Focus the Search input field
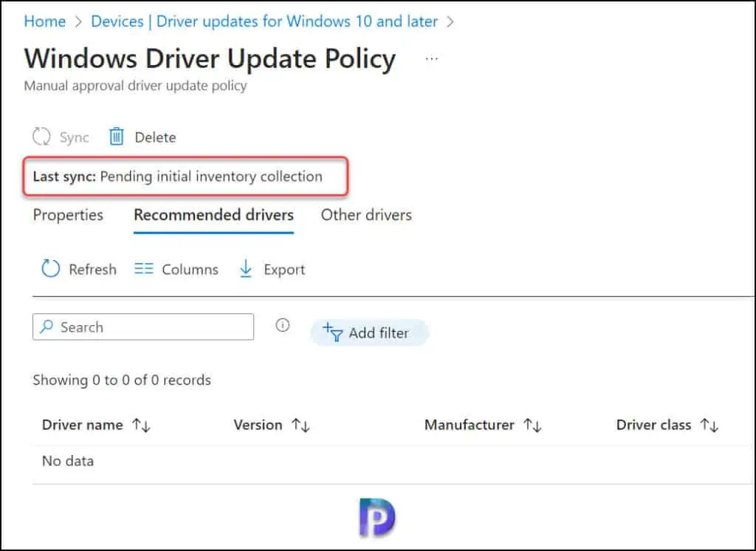756x551 pixels. [143, 326]
